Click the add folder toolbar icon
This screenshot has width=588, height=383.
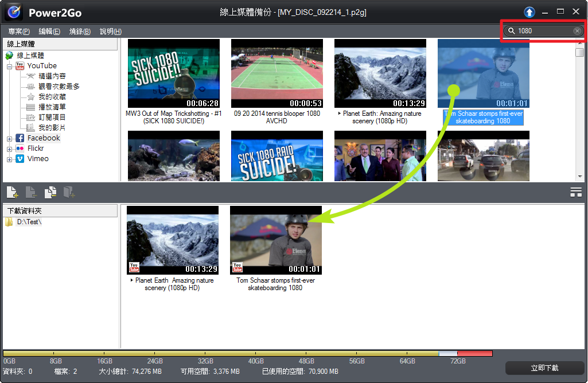pyautogui.click(x=69, y=193)
